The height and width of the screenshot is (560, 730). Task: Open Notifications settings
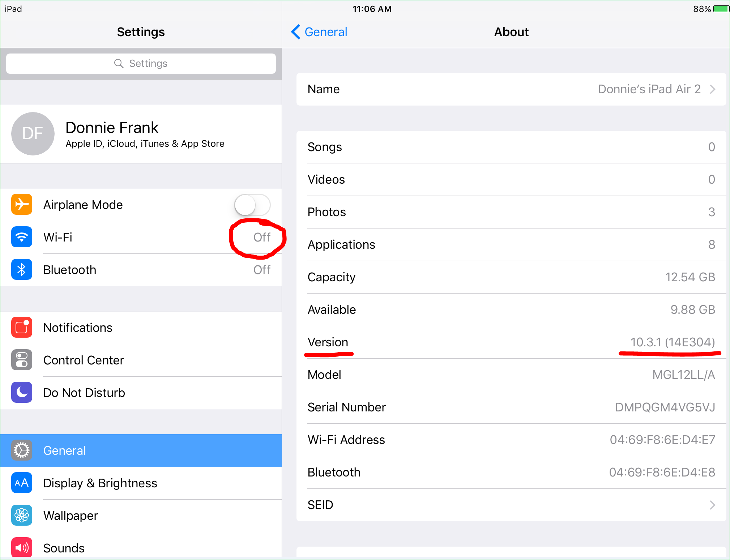tap(141, 328)
